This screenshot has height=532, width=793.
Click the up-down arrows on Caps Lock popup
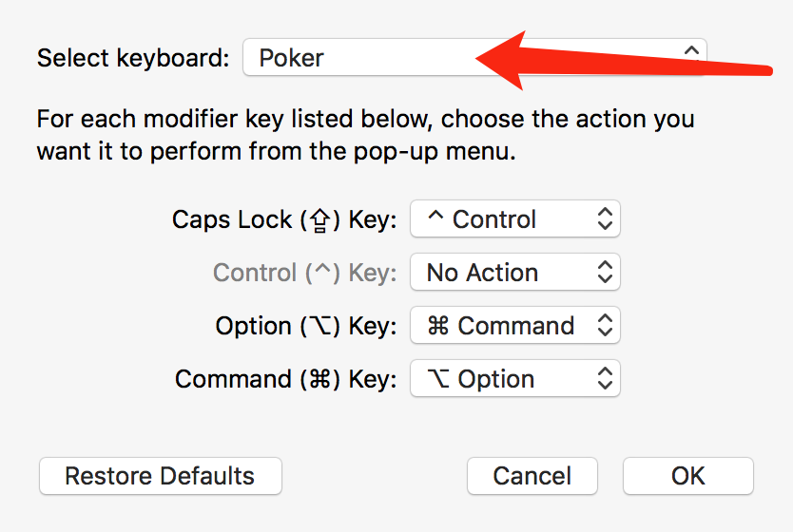(605, 219)
